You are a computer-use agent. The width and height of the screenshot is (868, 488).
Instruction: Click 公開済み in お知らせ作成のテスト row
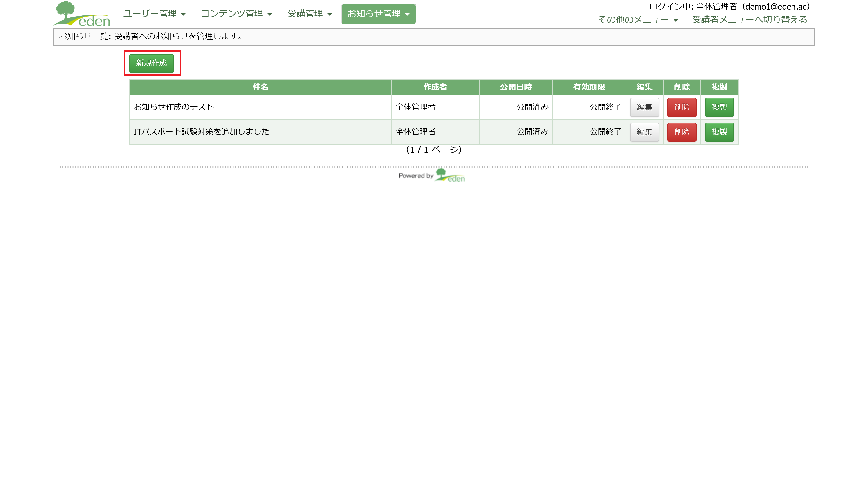pyautogui.click(x=532, y=107)
